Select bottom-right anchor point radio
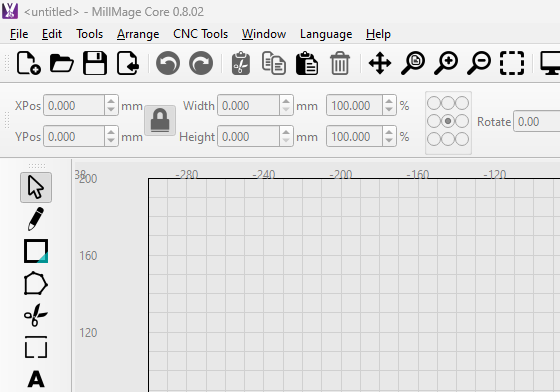 462,139
